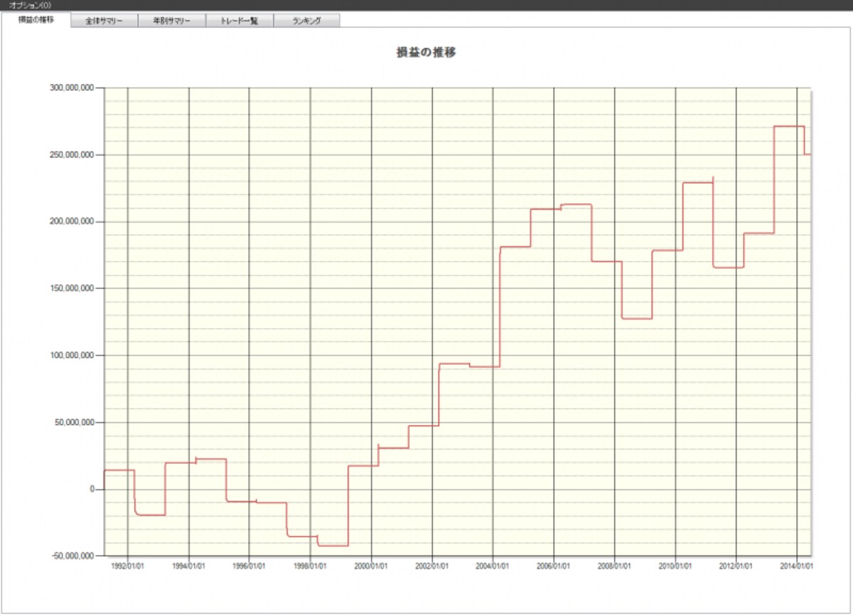
Task: Click the 2014/01/01 x-axis date label
Action: click(797, 566)
